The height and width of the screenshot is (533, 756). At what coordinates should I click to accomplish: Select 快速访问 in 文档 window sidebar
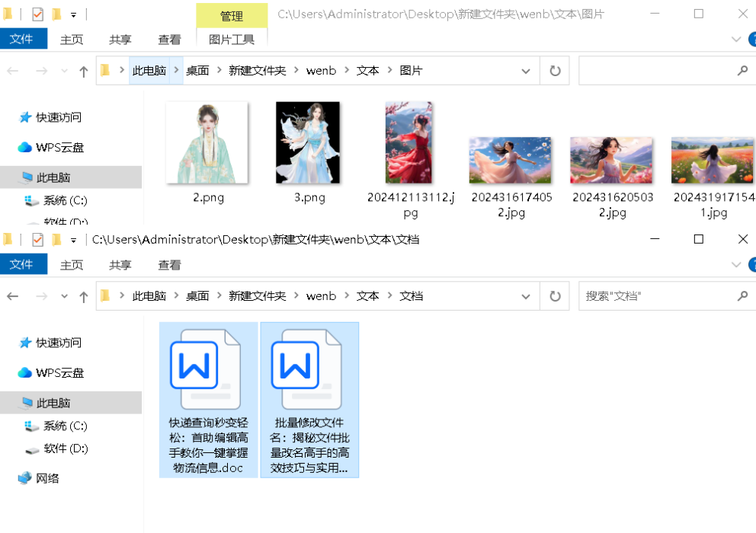point(59,343)
